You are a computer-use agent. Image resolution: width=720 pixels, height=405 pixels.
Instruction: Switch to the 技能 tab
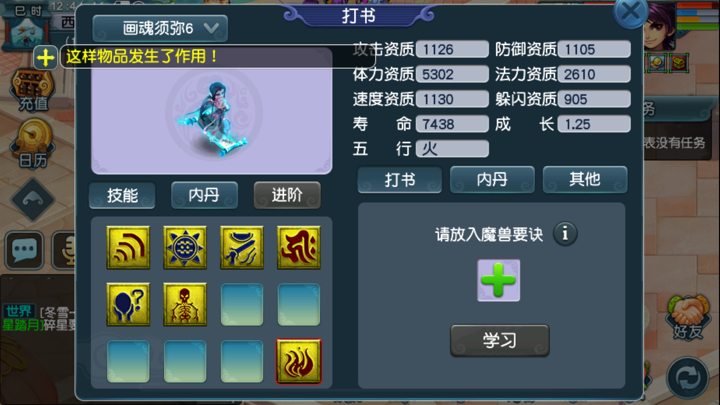pyautogui.click(x=122, y=195)
